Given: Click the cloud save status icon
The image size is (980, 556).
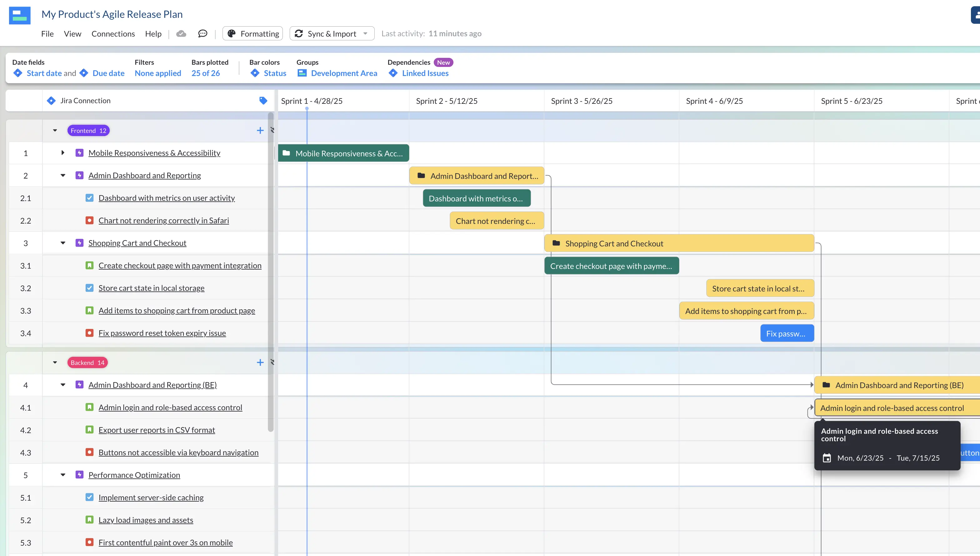Looking at the screenshot, I should pos(181,33).
